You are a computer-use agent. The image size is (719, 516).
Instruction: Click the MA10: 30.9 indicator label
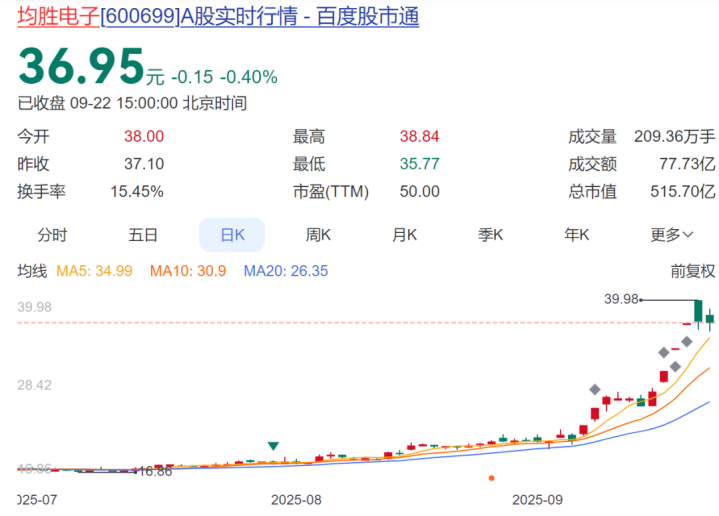pos(188,271)
